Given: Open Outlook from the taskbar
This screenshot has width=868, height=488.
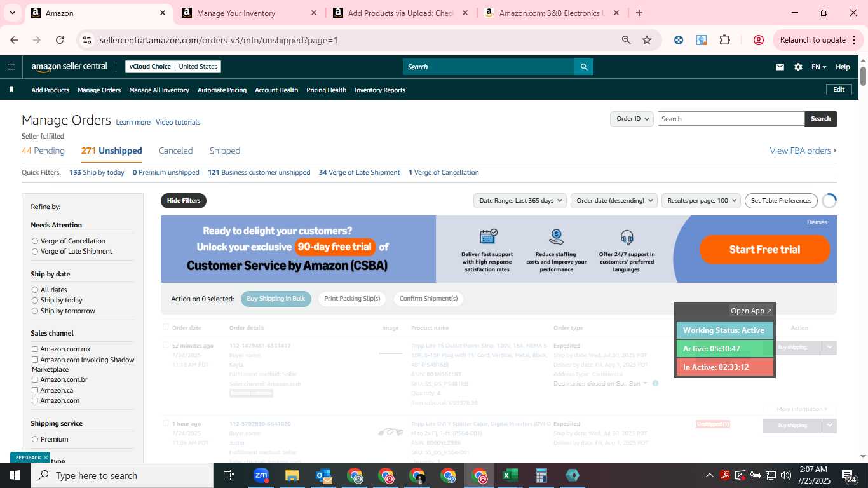Looking at the screenshot, I should 323,475.
